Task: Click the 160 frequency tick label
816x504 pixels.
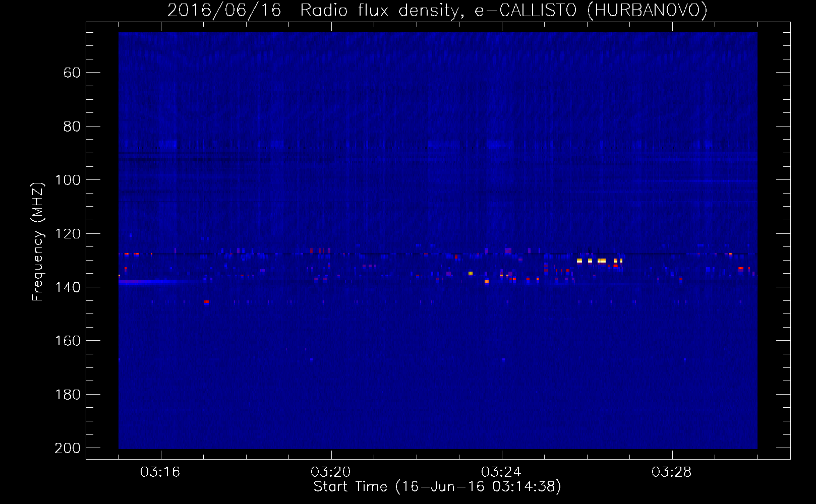Action: [x=68, y=341]
